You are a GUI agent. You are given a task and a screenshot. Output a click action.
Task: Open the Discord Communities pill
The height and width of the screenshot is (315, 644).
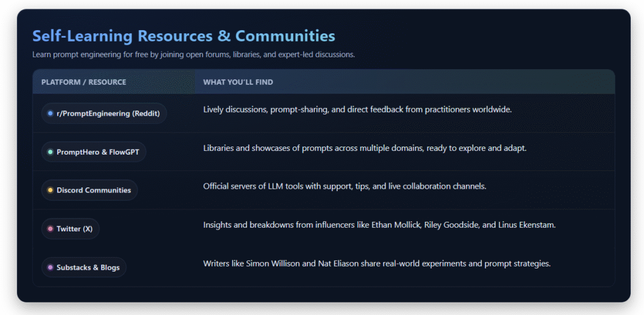(89, 190)
